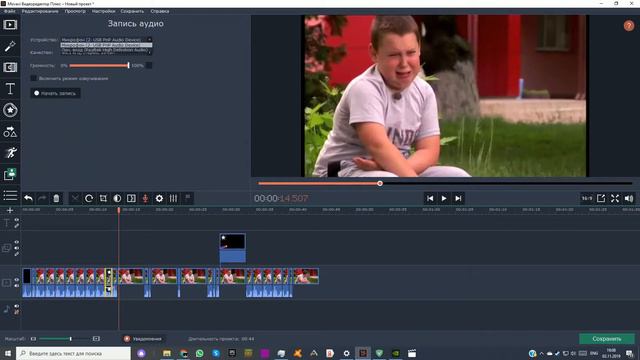Open the File menu
The height and width of the screenshot is (360, 640).
click(x=10, y=11)
